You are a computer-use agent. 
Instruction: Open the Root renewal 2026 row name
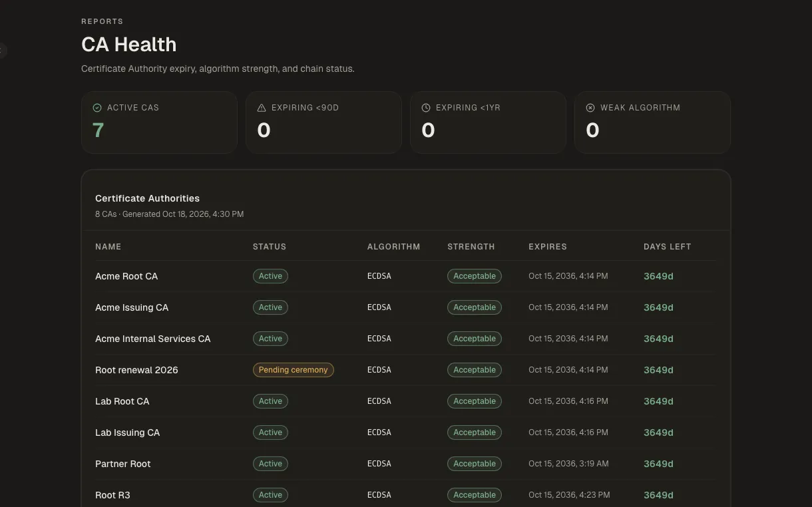click(x=136, y=370)
